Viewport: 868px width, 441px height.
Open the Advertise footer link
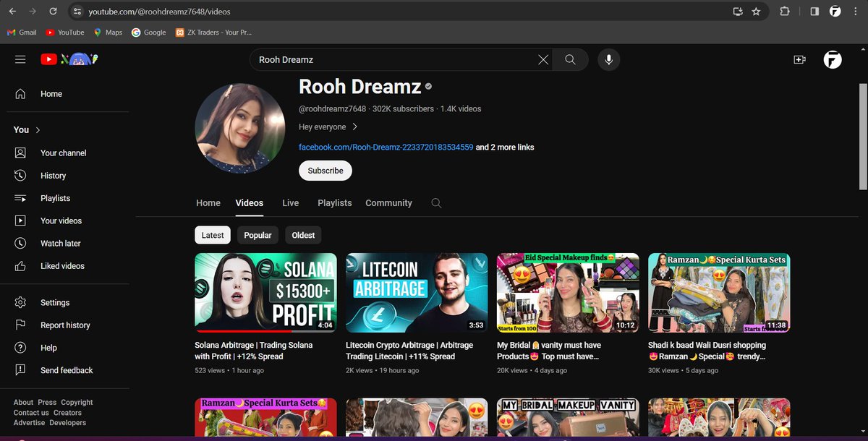coord(29,423)
